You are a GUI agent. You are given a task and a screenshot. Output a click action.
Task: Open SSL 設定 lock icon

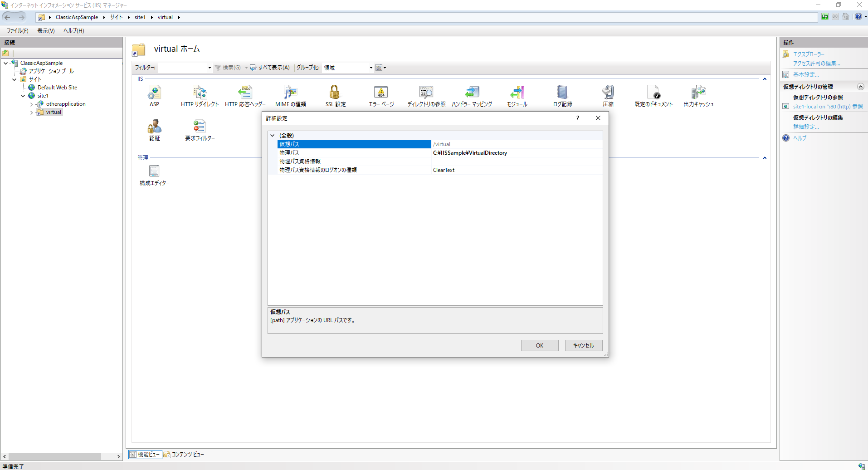point(335,92)
